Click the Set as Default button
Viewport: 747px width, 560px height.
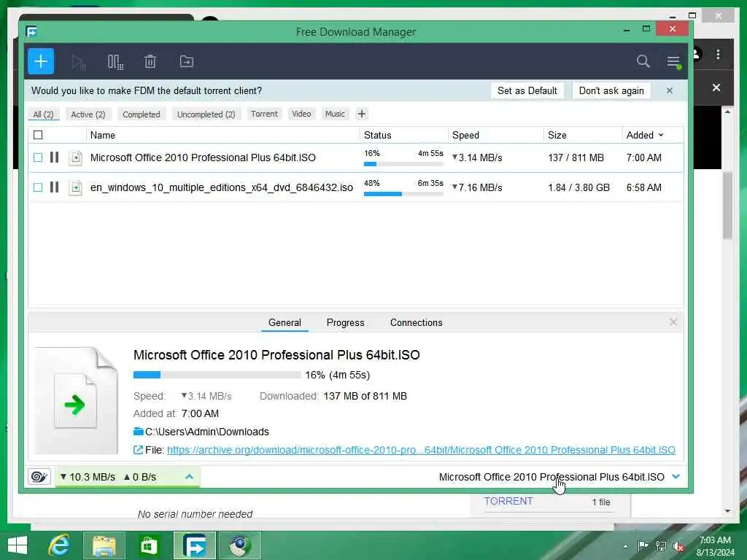[527, 90]
